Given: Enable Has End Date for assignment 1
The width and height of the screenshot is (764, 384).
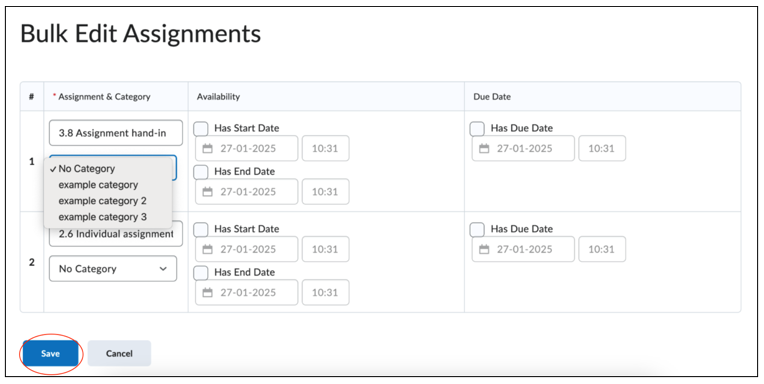Looking at the screenshot, I should pos(201,172).
